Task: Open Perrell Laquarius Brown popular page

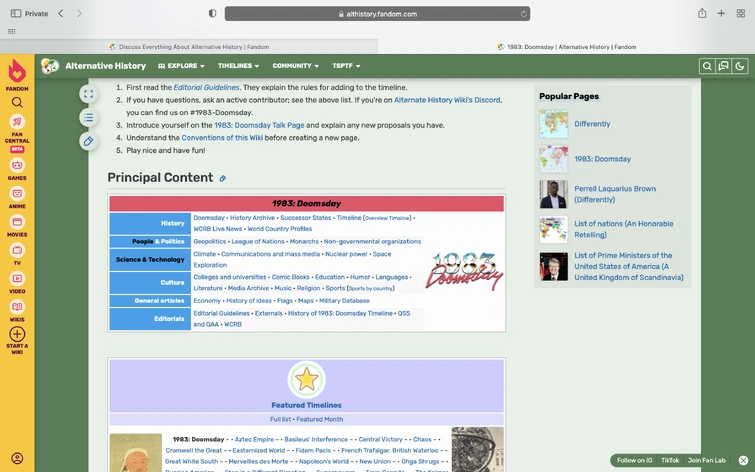Action: click(615, 194)
